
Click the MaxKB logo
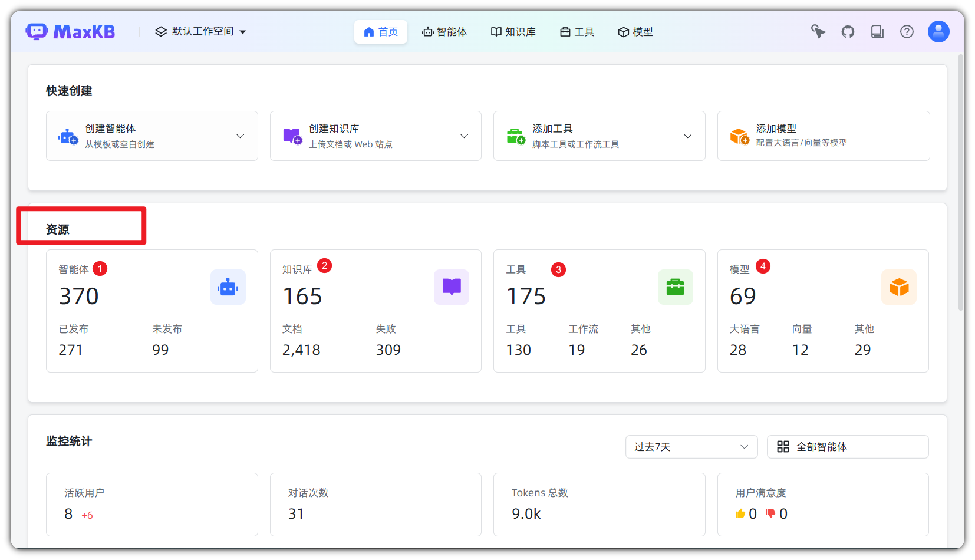pos(70,31)
